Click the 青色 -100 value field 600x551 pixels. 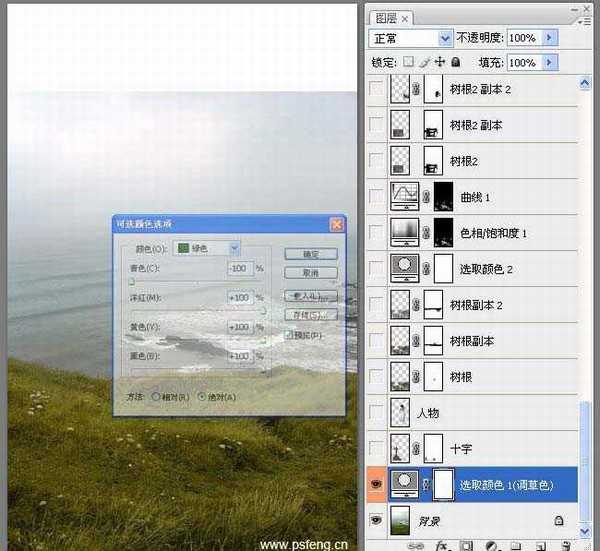(x=240, y=268)
